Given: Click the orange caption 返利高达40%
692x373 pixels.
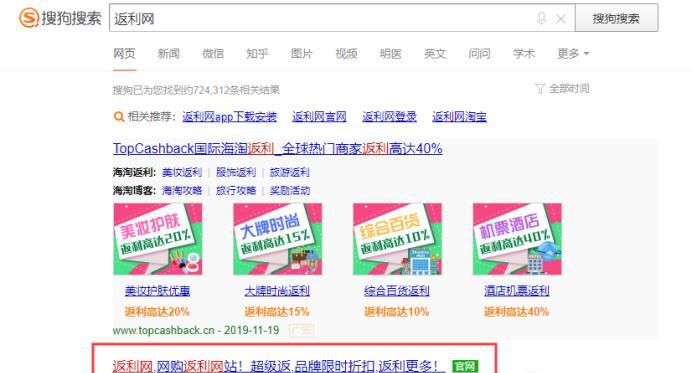Looking at the screenshot, I should click(x=517, y=312).
